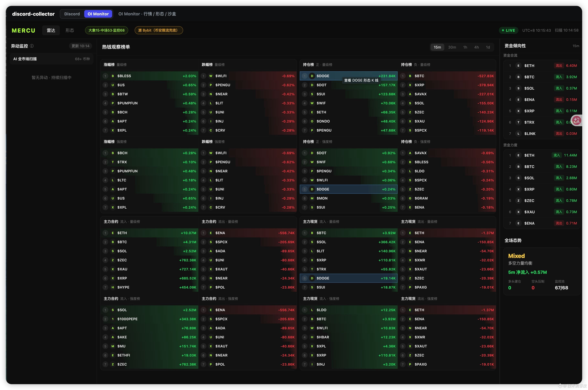Click the E badge of $ETH in 资金合流
Screen dimensions: 588x390
(x=518, y=66)
